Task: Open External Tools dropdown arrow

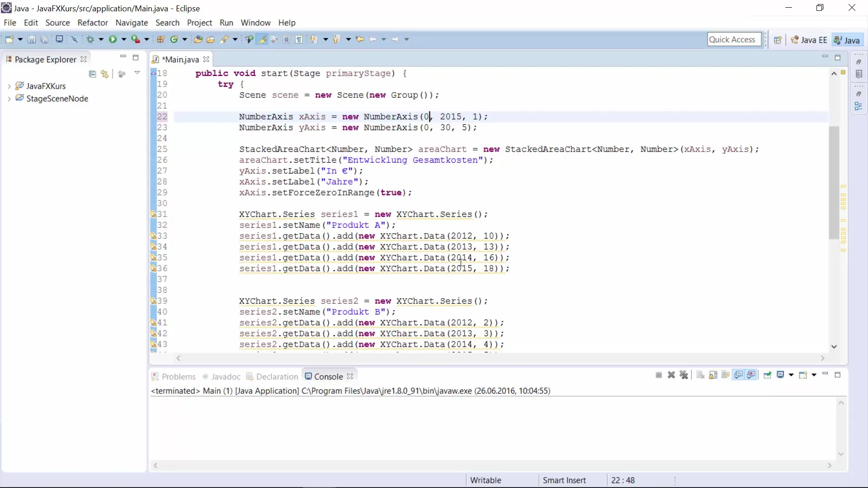Action: (146, 40)
